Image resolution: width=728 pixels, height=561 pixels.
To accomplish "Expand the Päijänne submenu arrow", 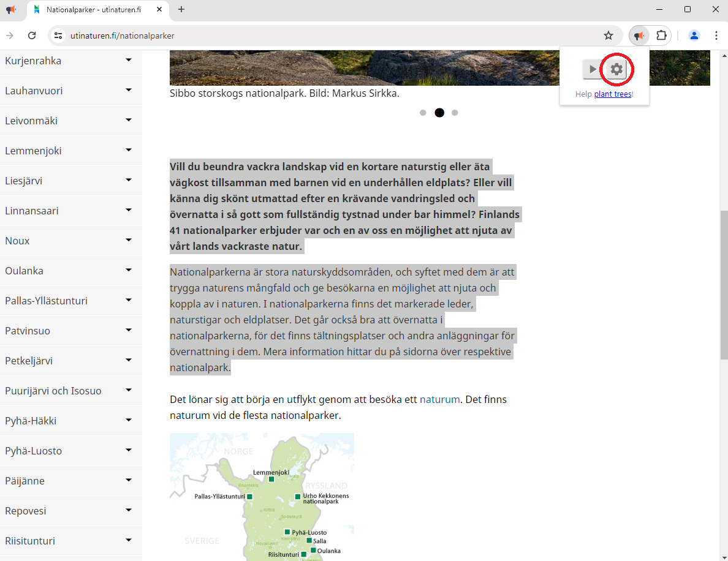I will [129, 480].
